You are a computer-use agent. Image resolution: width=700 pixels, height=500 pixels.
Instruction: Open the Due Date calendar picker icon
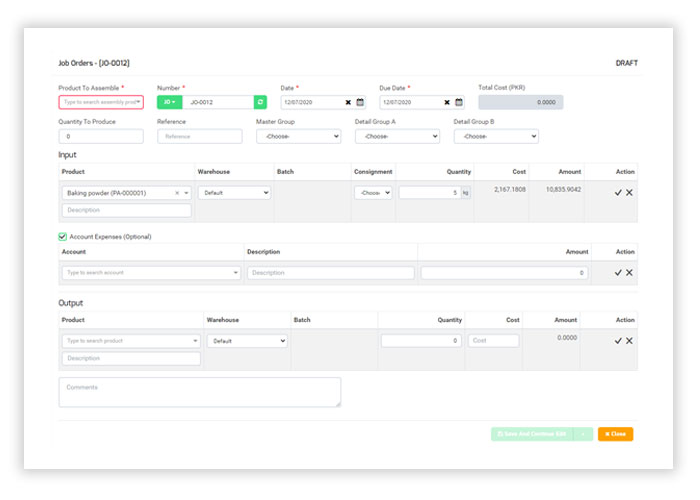pos(459,102)
